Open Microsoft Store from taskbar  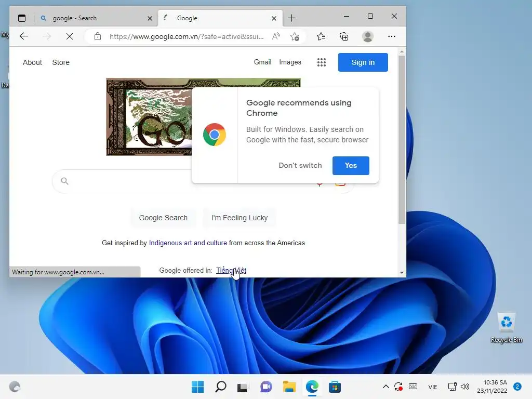click(x=335, y=387)
